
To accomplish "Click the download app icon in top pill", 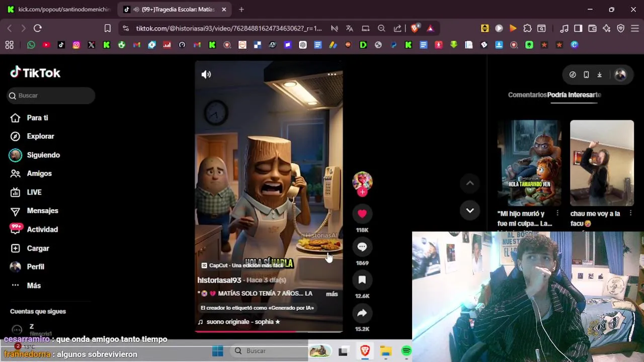I will pyautogui.click(x=599, y=74).
